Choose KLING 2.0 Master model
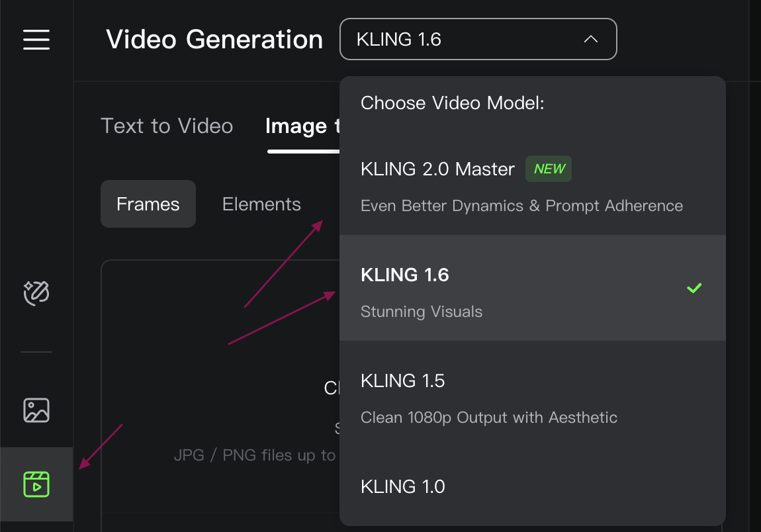This screenshot has width=761, height=532. tap(437, 169)
